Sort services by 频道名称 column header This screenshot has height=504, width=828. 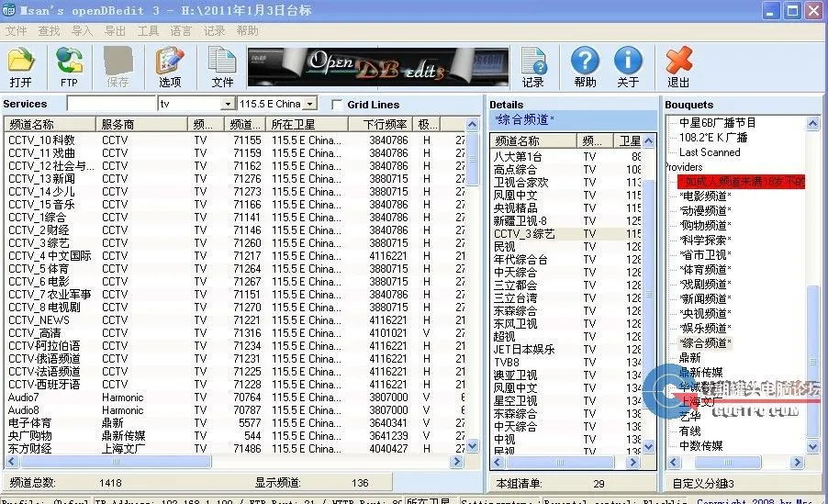pos(50,125)
